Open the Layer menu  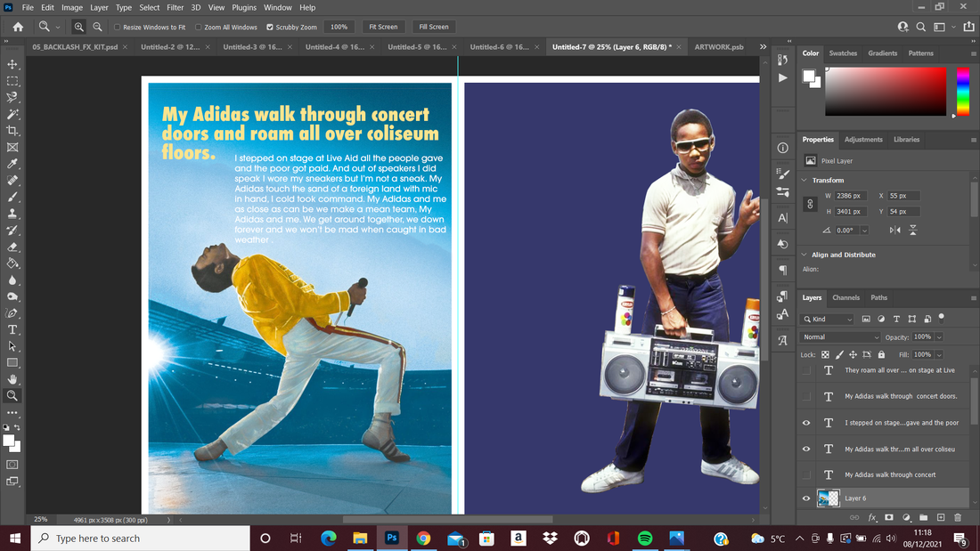pyautogui.click(x=99, y=7)
